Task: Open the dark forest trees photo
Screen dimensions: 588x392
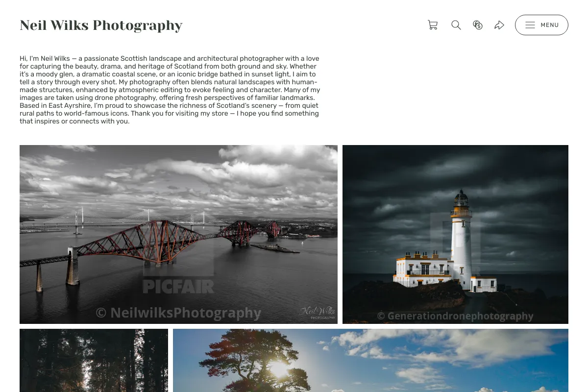Action: click(94, 360)
